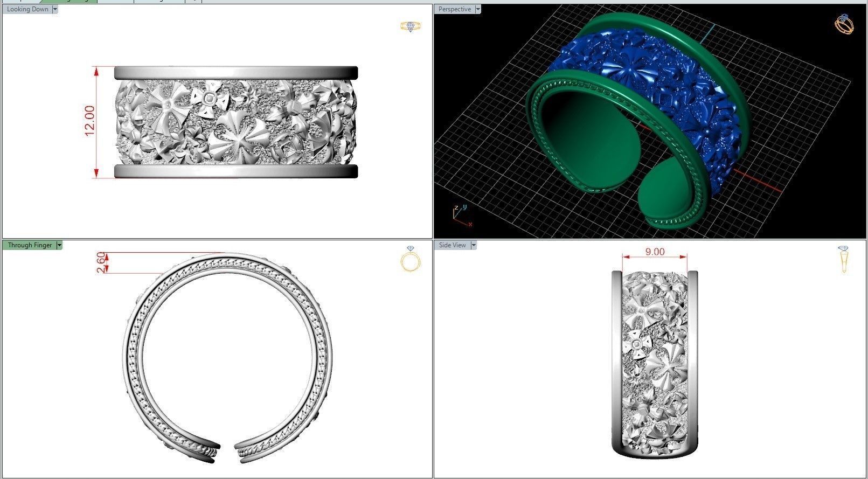Open the Side View viewport dropdown arrow
This screenshot has width=868, height=479.
pyautogui.click(x=474, y=245)
